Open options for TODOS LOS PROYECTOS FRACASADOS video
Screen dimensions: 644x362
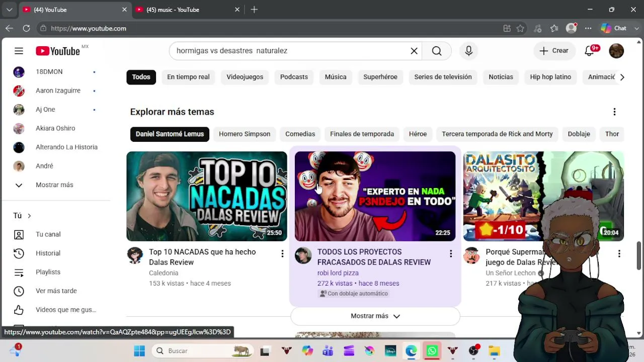coord(451,254)
